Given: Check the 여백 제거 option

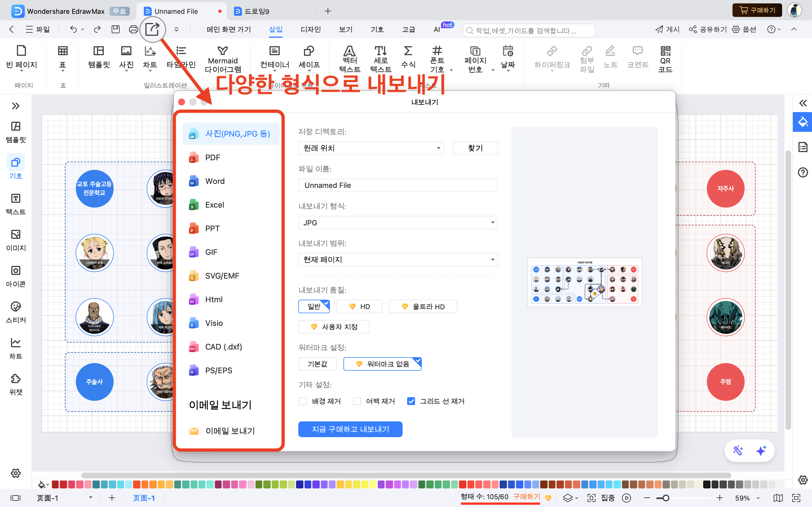Looking at the screenshot, I should coord(357,401).
